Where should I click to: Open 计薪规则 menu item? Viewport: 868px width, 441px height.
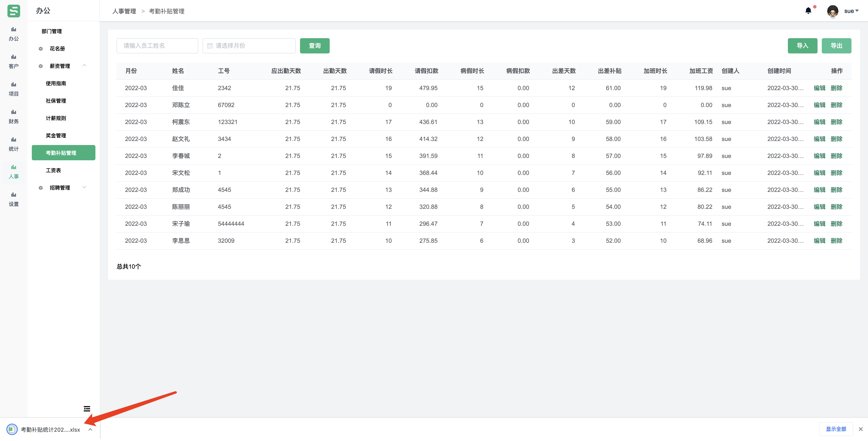click(x=56, y=118)
